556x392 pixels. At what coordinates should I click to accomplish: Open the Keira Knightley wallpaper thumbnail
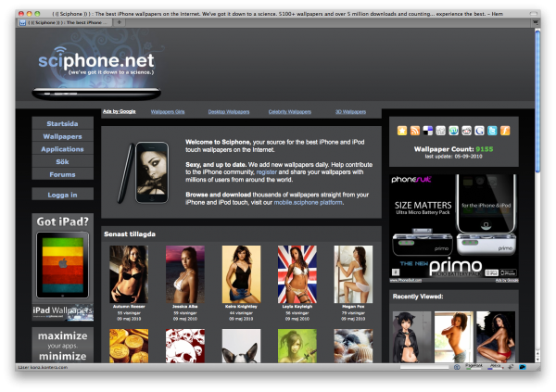pos(241,274)
